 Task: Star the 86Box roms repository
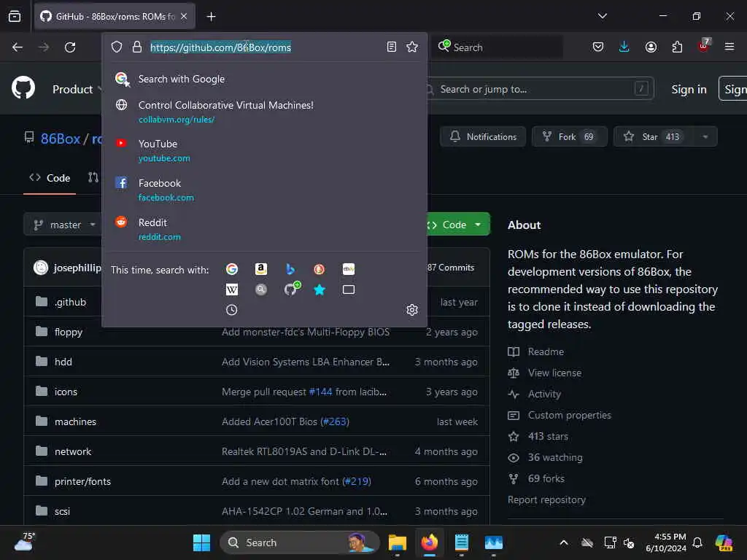pos(654,136)
